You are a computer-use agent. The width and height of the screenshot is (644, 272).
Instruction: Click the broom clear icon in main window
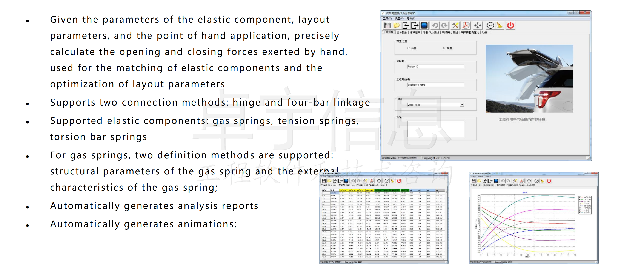500,26
